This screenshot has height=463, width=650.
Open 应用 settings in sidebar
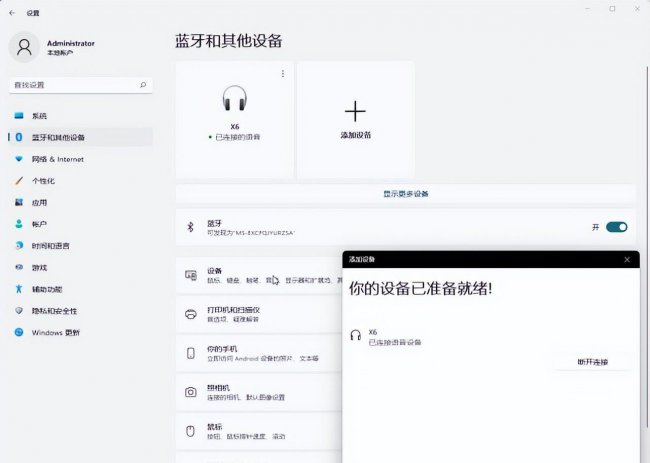(x=80, y=202)
